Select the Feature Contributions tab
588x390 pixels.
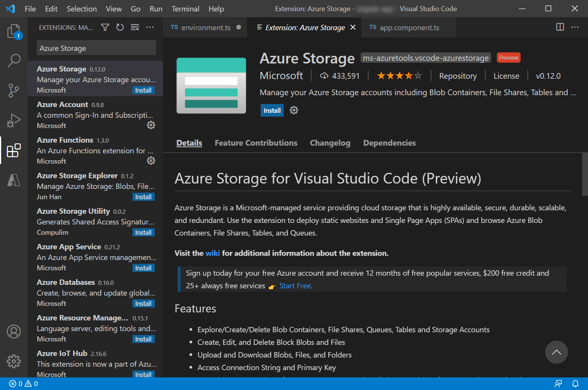[256, 143]
